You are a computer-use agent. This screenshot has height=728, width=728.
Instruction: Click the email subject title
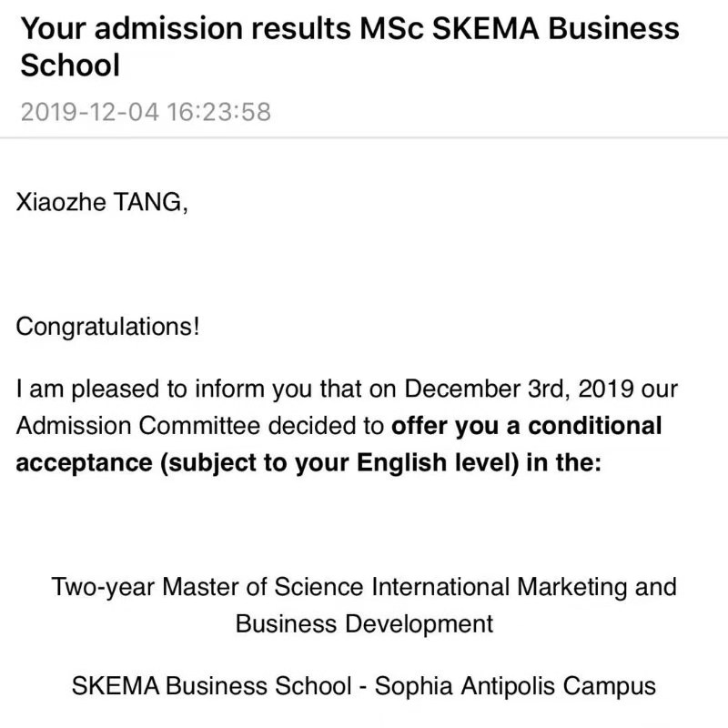click(x=349, y=46)
